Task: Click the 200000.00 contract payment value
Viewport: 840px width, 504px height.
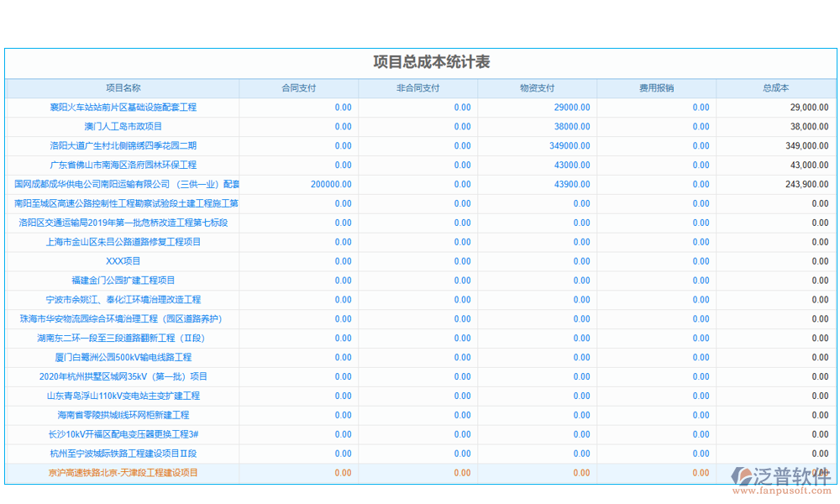Action: 331,185
